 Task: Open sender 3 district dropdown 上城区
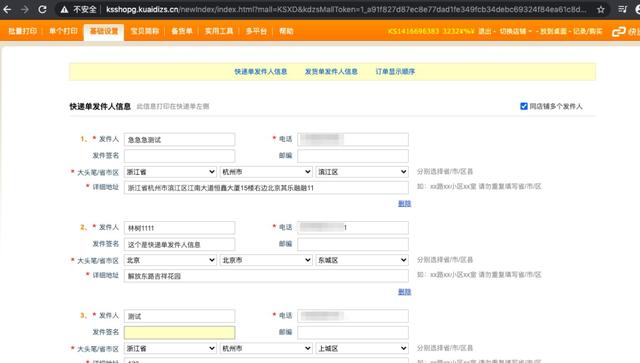click(362, 348)
